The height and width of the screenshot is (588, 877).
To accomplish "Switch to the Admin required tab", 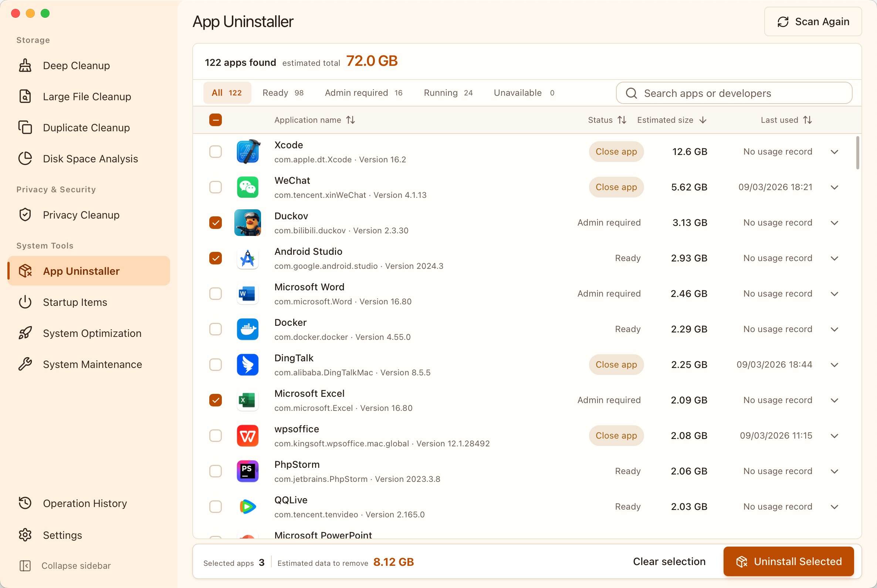I will click(364, 92).
